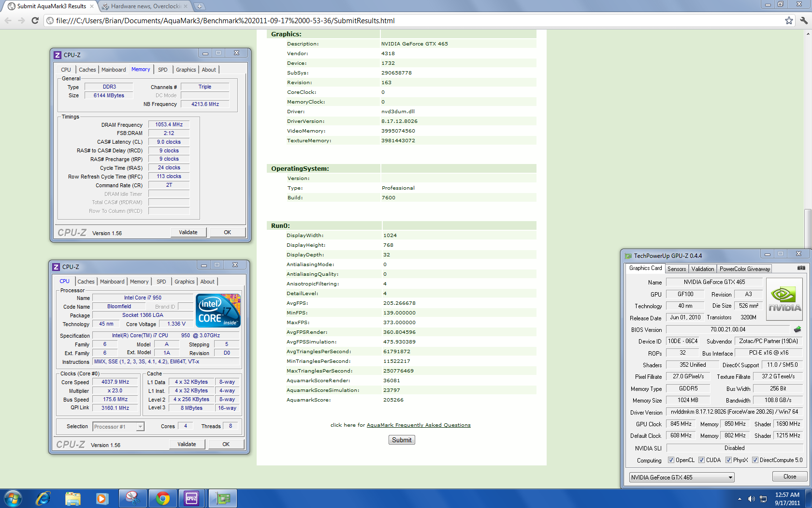This screenshot has width=812, height=508.
Task: Open Snipping Tool from taskbar
Action: coord(132,498)
